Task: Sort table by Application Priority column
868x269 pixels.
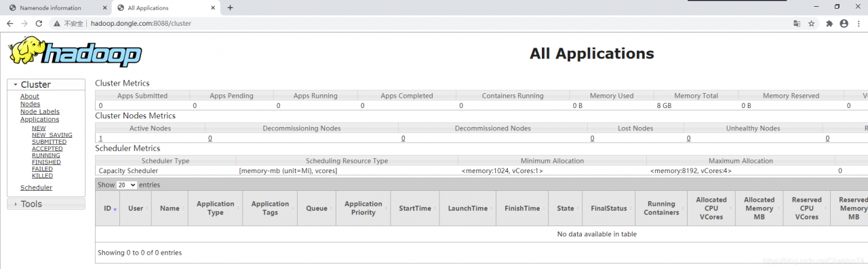Action: (363, 209)
